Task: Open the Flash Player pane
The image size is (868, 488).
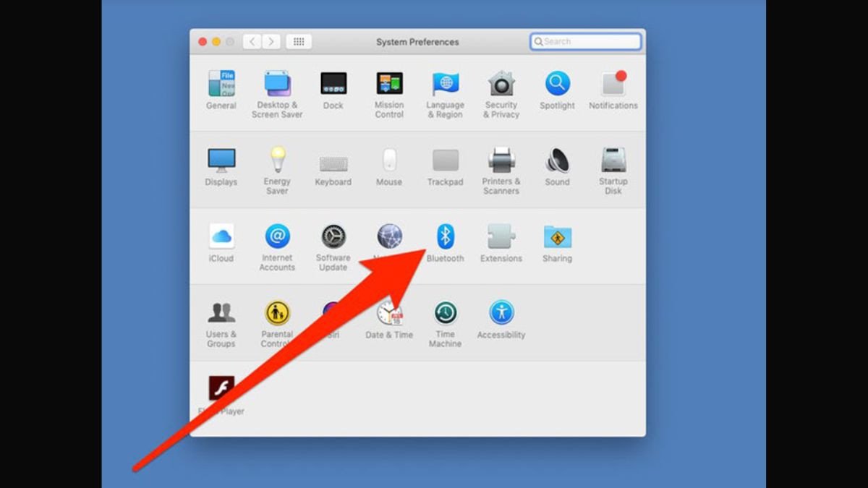Action: click(x=221, y=388)
